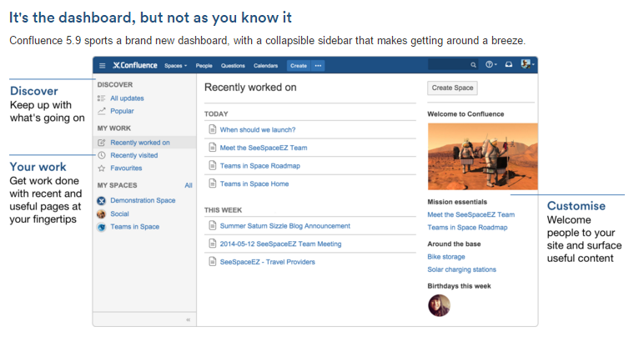Click the birthday person's avatar photo

439,305
